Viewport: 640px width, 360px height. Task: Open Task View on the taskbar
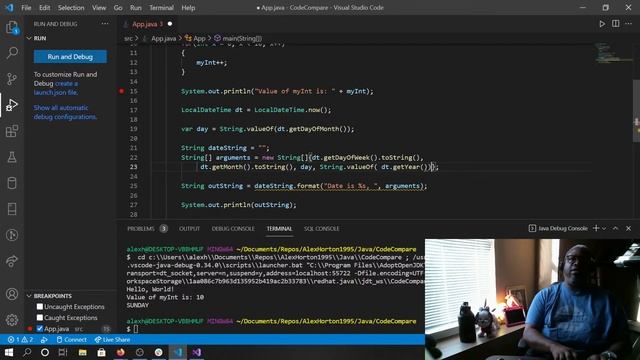63,352
